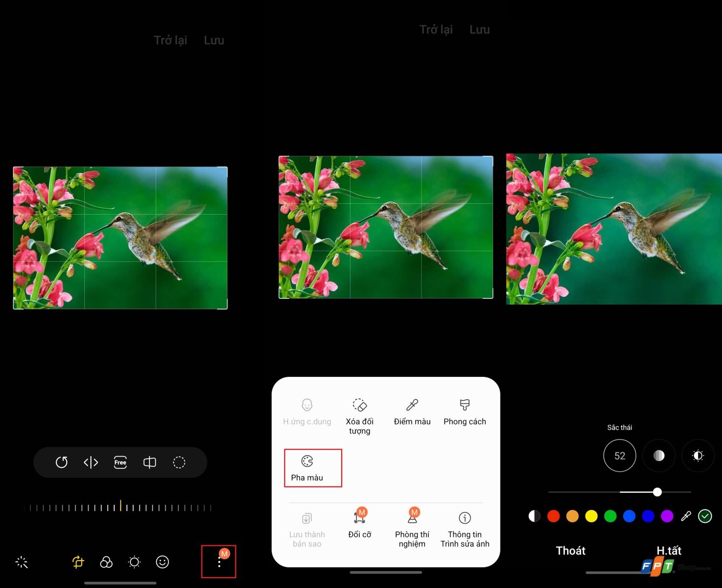Tap the rotate icon in crop toolbar
This screenshot has width=722, height=588.
coord(62,462)
